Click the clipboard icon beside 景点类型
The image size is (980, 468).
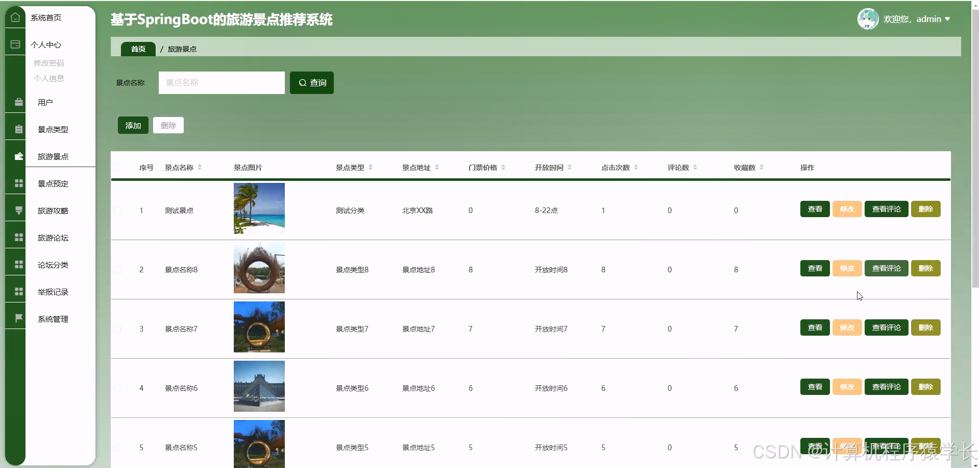[x=19, y=129]
